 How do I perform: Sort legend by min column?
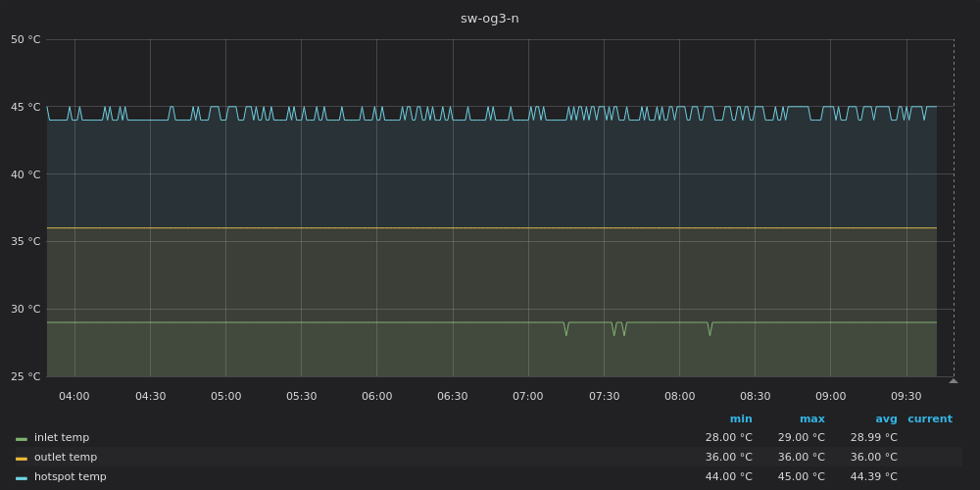[x=741, y=419]
